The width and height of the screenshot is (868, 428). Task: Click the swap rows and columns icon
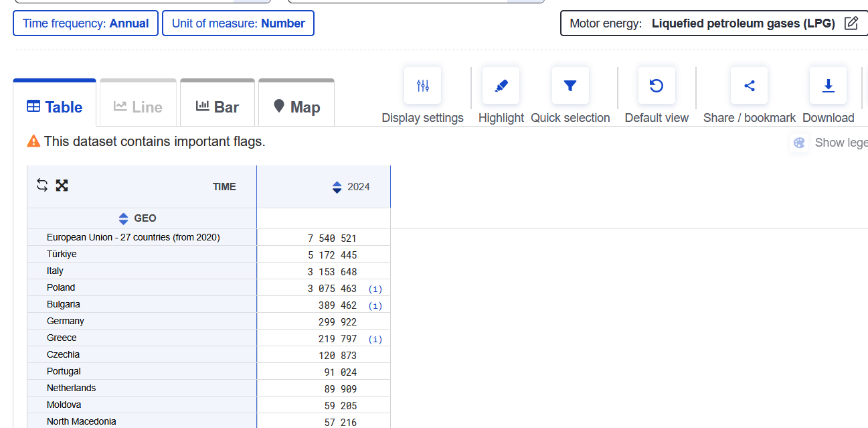(x=42, y=186)
